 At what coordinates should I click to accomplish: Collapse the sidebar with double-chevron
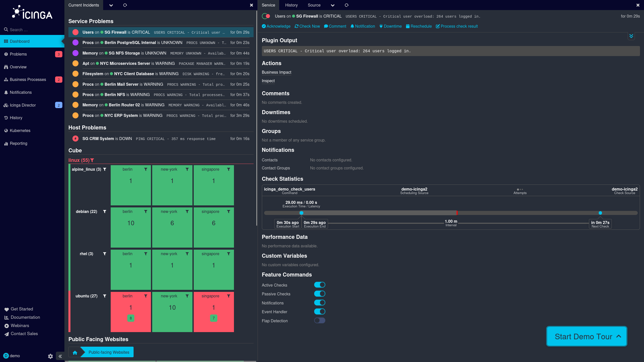click(60, 356)
